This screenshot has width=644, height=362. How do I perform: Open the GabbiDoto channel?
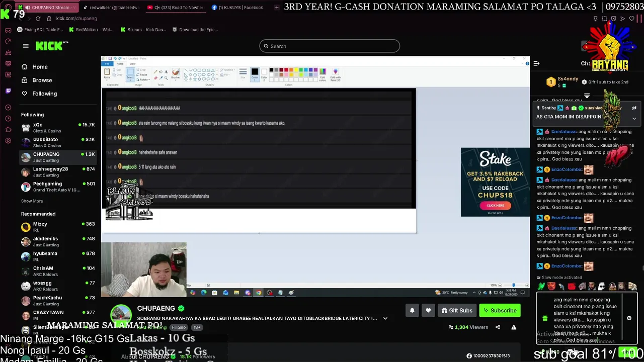tap(58, 142)
